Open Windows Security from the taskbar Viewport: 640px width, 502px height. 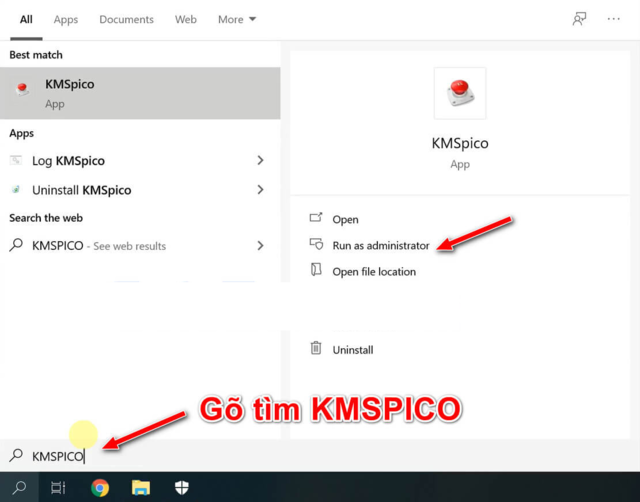coord(182,487)
